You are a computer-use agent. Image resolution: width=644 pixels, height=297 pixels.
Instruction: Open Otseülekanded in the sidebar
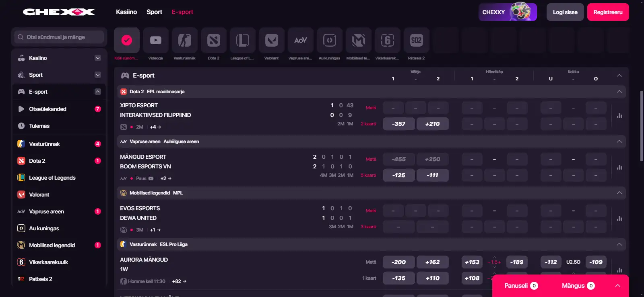pyautogui.click(x=59, y=109)
